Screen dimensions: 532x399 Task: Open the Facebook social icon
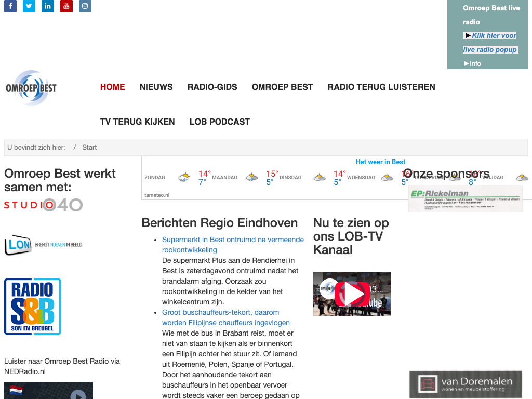(10, 6)
